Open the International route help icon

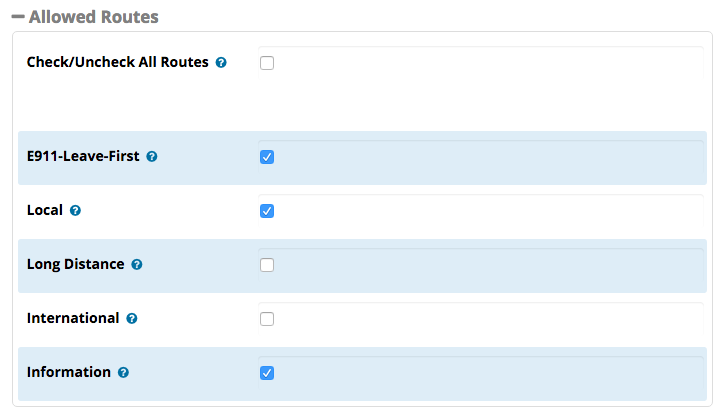coord(132,319)
